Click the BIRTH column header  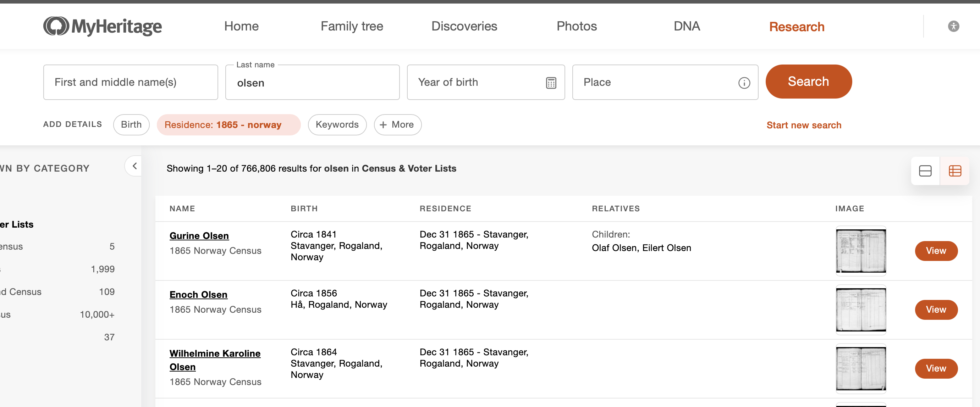click(x=304, y=208)
